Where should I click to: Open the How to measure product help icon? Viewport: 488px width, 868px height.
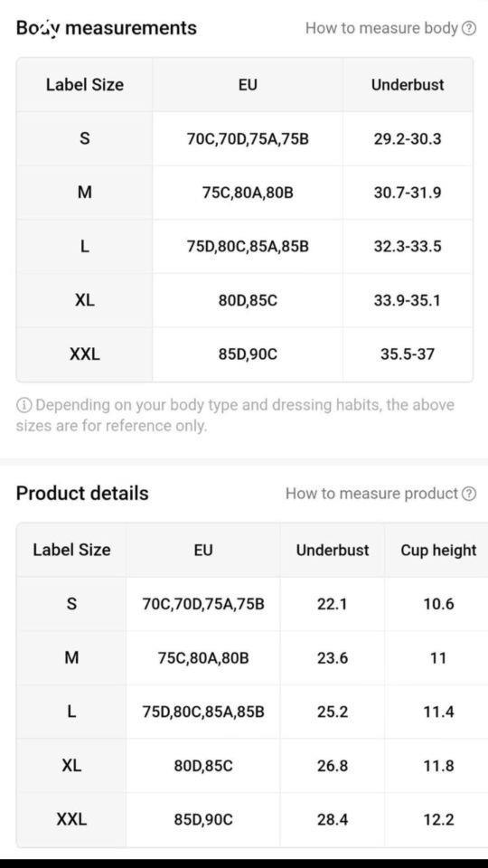tap(469, 494)
